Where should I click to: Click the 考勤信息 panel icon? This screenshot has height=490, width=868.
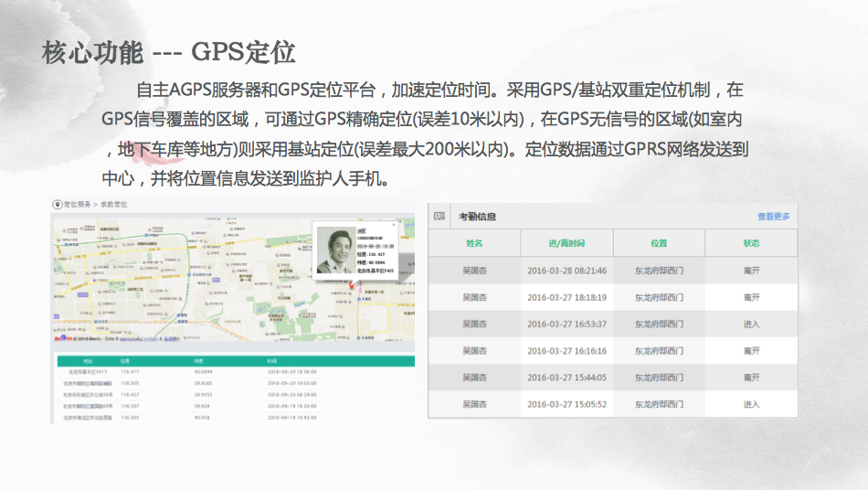[x=439, y=217]
